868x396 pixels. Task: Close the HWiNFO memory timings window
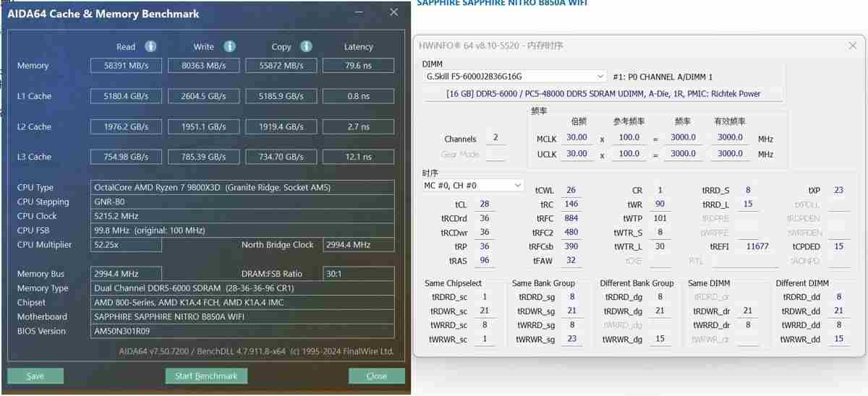pos(852,46)
